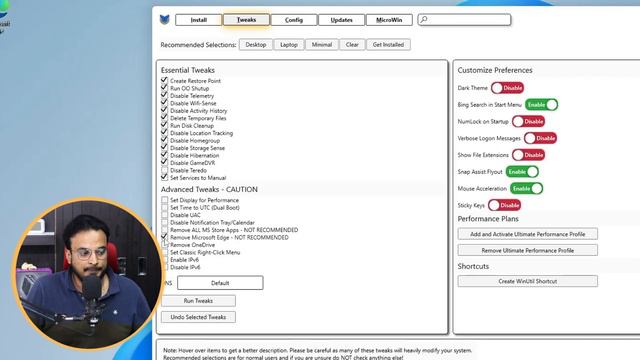Open the Config tab
This screenshot has height=360, width=640.
click(294, 20)
